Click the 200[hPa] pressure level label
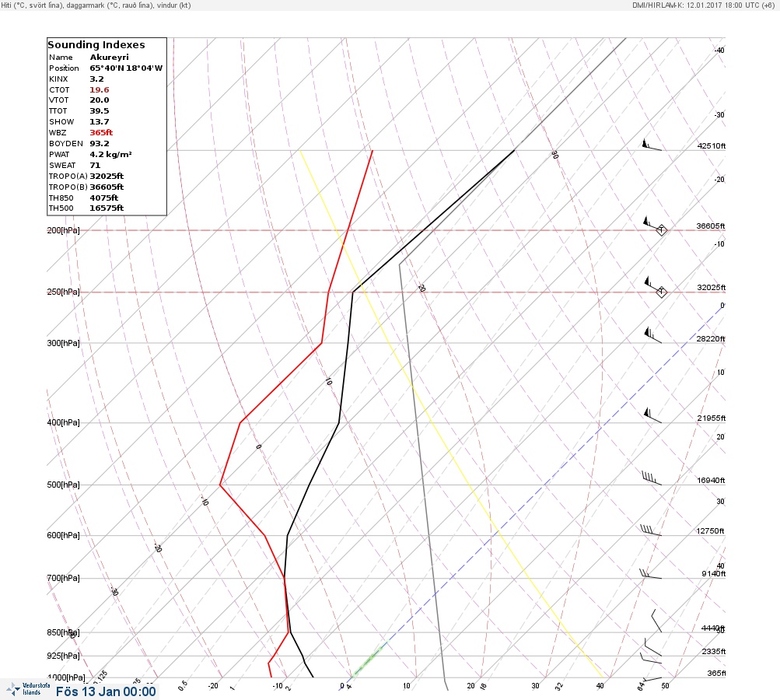 [63, 230]
